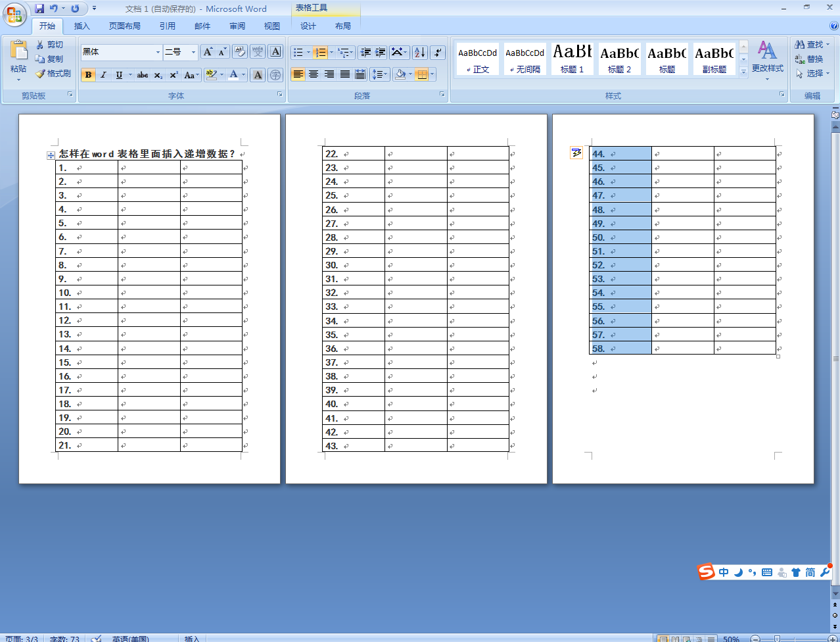Open the line spacing dropdown
The width and height of the screenshot is (840, 642).
[x=380, y=74]
